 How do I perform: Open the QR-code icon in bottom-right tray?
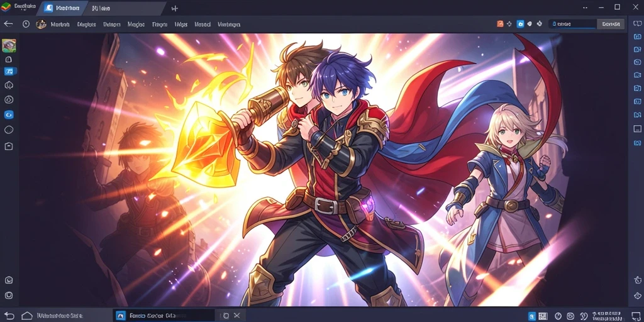click(543, 316)
